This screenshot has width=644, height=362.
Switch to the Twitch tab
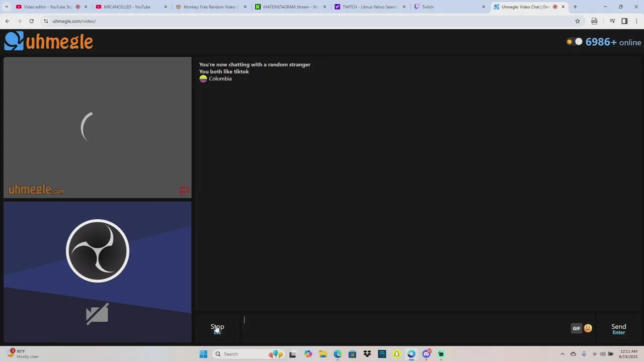pos(428,7)
